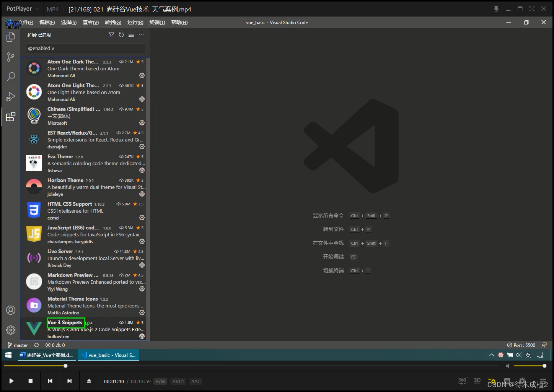This screenshot has width=554, height=392.
Task: Open manage gear for HTML CSS Support
Action: click(x=142, y=218)
